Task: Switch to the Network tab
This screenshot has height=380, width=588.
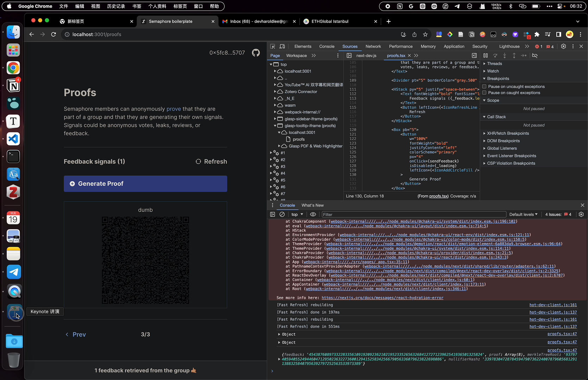Action: point(373,46)
